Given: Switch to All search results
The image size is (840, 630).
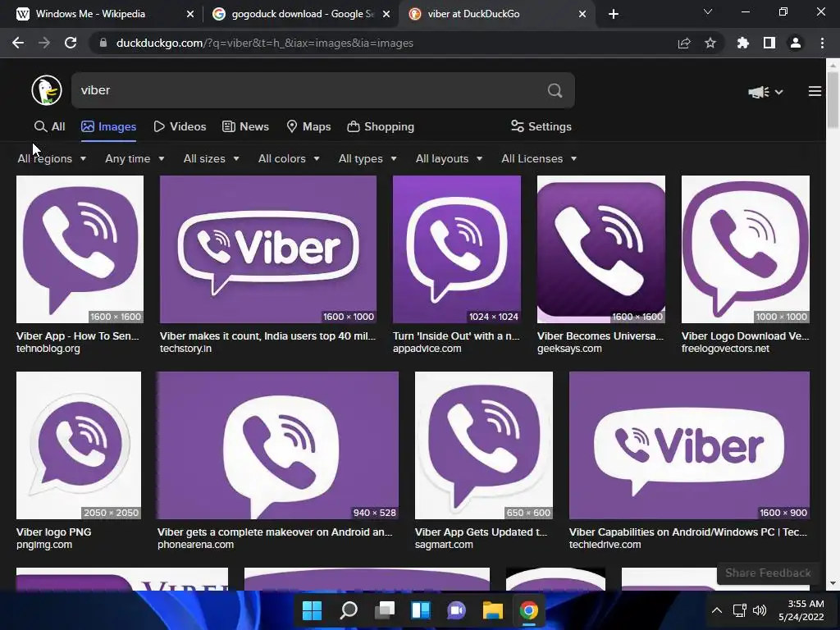Looking at the screenshot, I should click(49, 126).
